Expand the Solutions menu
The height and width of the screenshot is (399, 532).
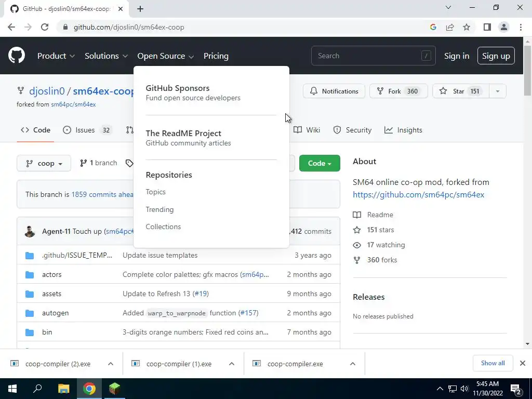click(x=106, y=56)
